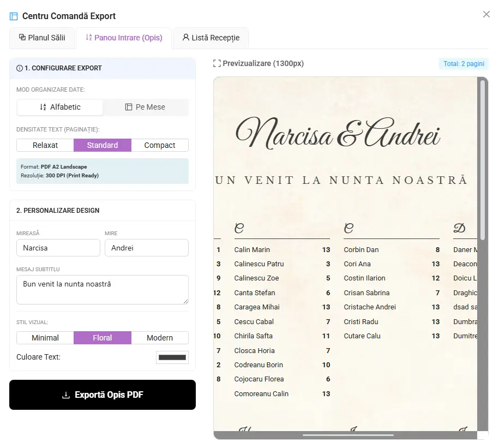Click the fullscreen icon beside Previzualizare
The image size is (499, 448).
pyautogui.click(x=217, y=64)
